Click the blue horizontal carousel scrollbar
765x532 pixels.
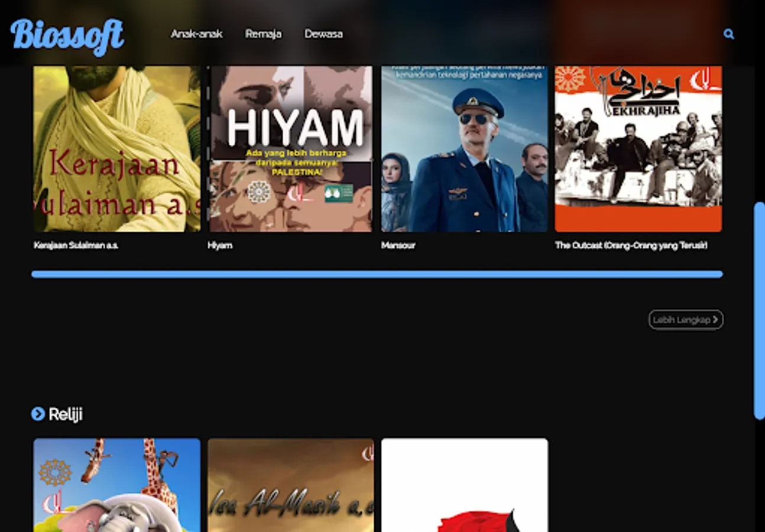coord(377,274)
